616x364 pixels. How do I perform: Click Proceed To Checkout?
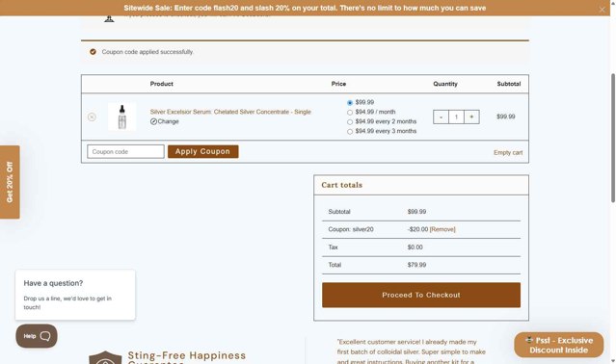421,295
